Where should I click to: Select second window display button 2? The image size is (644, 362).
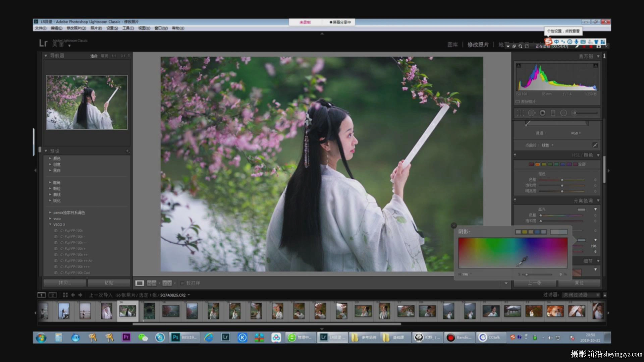click(x=53, y=295)
